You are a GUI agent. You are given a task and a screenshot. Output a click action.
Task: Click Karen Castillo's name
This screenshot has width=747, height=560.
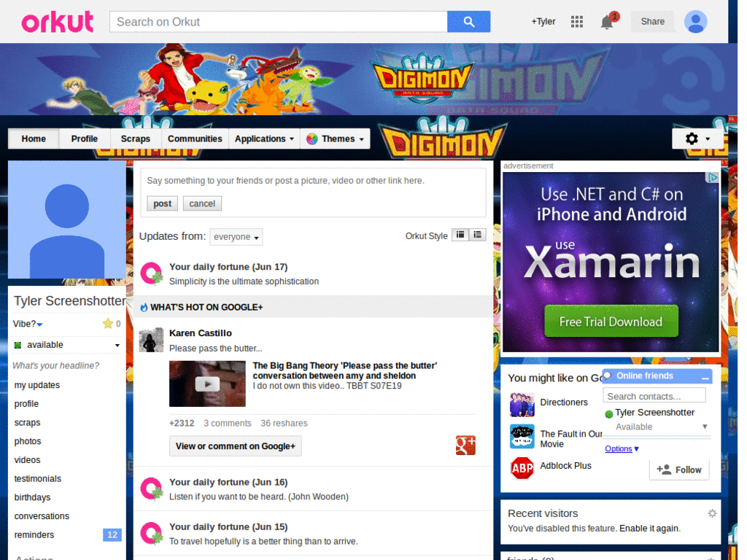point(201,332)
